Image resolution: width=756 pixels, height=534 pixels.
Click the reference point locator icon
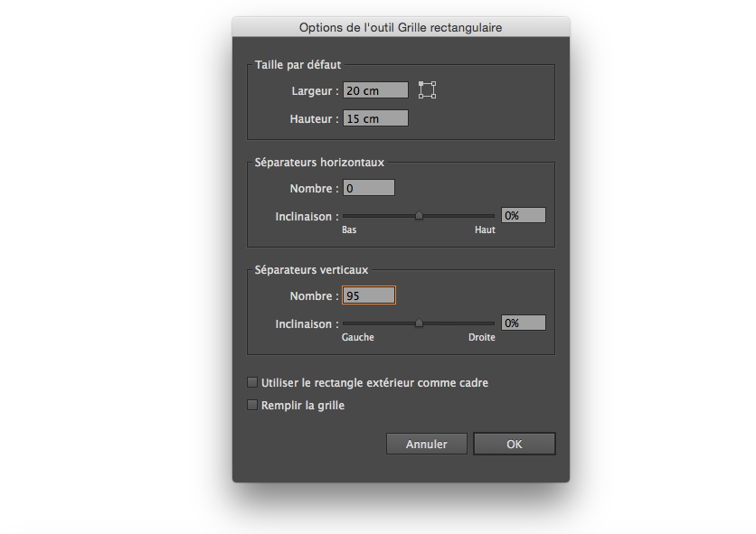coord(428,89)
